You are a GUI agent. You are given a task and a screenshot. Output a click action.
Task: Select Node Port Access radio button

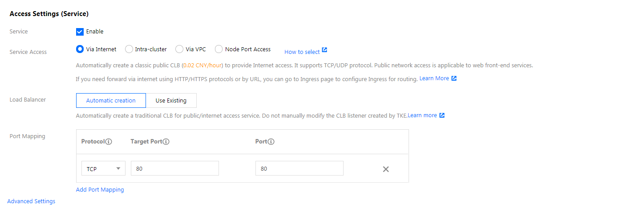point(219,49)
